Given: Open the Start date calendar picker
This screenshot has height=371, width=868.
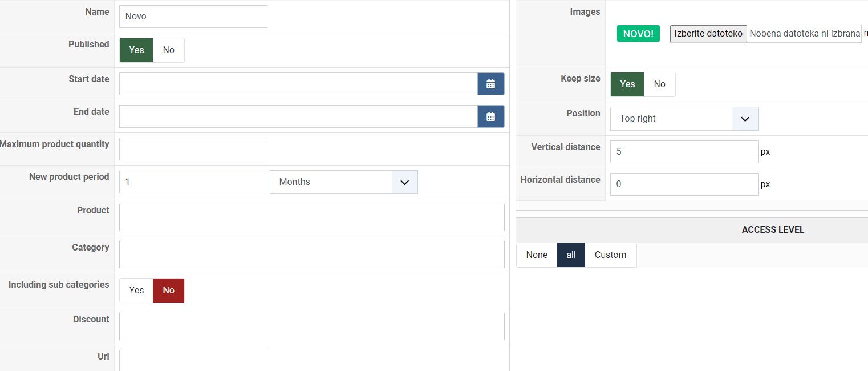Looking at the screenshot, I should [490, 84].
